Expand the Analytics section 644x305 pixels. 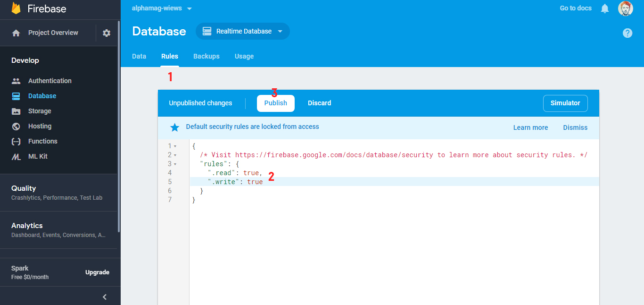[58, 230]
